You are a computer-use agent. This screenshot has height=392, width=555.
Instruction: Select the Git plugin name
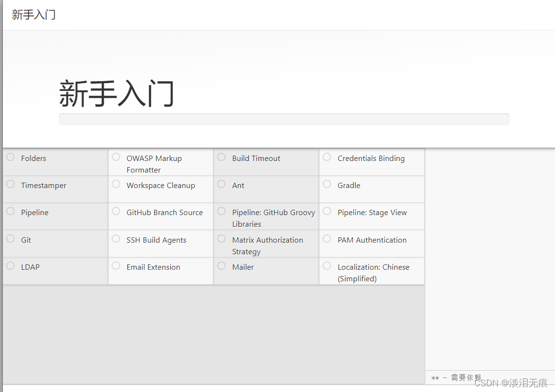pyautogui.click(x=26, y=240)
